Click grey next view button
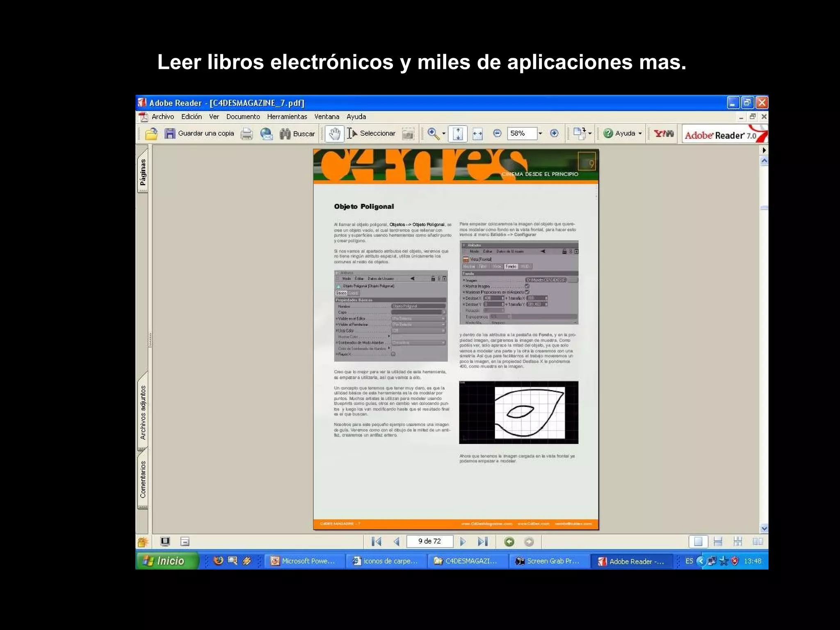Image resolution: width=840 pixels, height=630 pixels. point(529,542)
